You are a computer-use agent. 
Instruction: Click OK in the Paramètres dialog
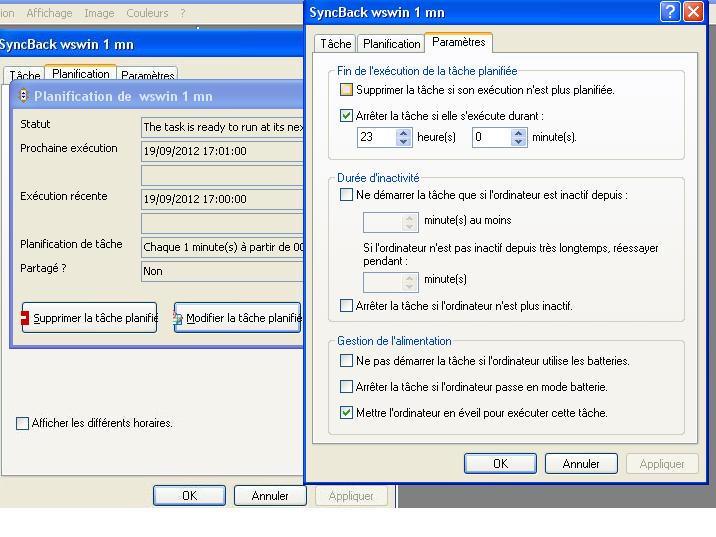click(x=500, y=464)
